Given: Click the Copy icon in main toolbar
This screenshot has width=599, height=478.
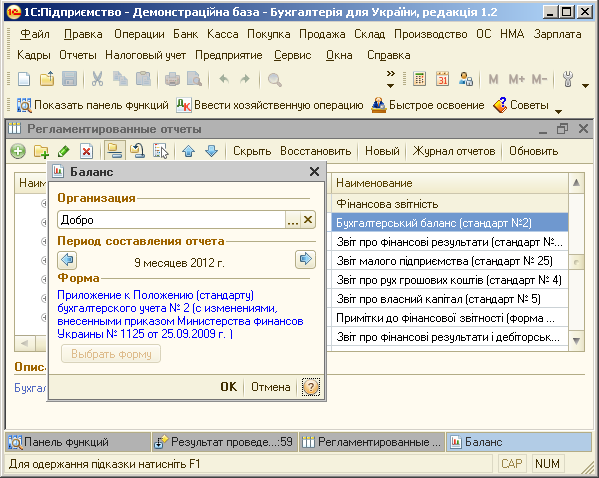Looking at the screenshot, I should 120,79.
